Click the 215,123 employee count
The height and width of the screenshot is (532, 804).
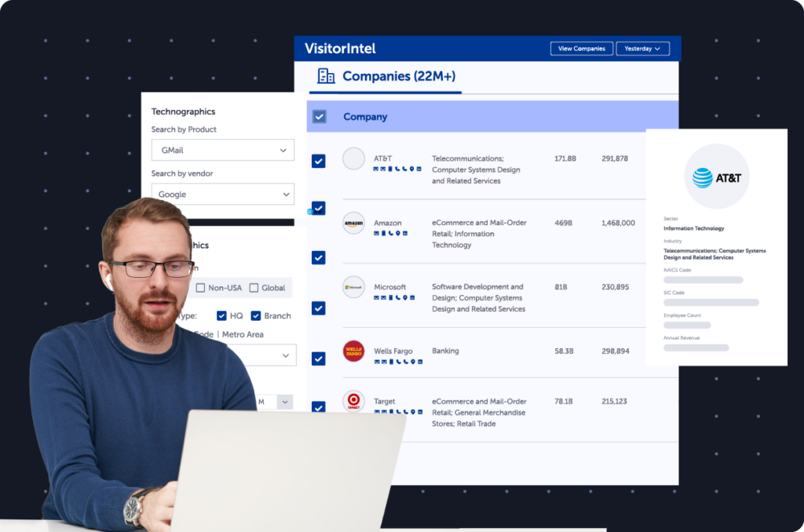coord(614,401)
